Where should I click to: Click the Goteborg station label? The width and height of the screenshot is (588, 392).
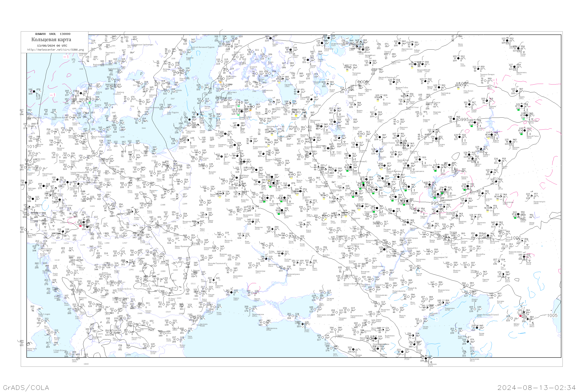coord(120,92)
